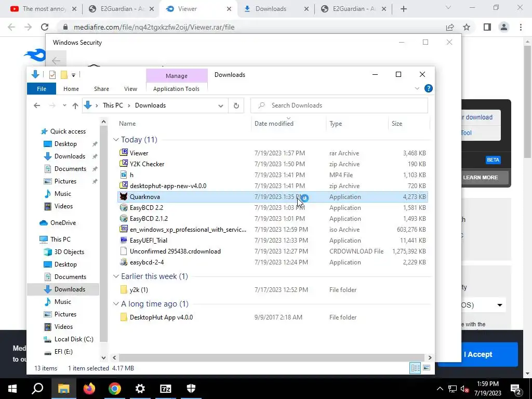Collapse the Earlier this week group

tap(116, 276)
